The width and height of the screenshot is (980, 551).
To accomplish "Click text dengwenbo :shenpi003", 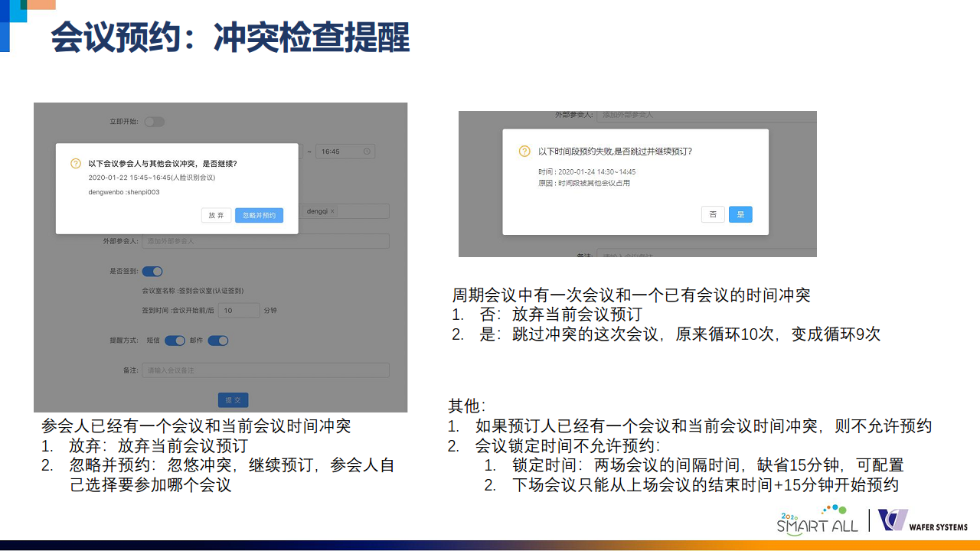I will click(x=124, y=192).
